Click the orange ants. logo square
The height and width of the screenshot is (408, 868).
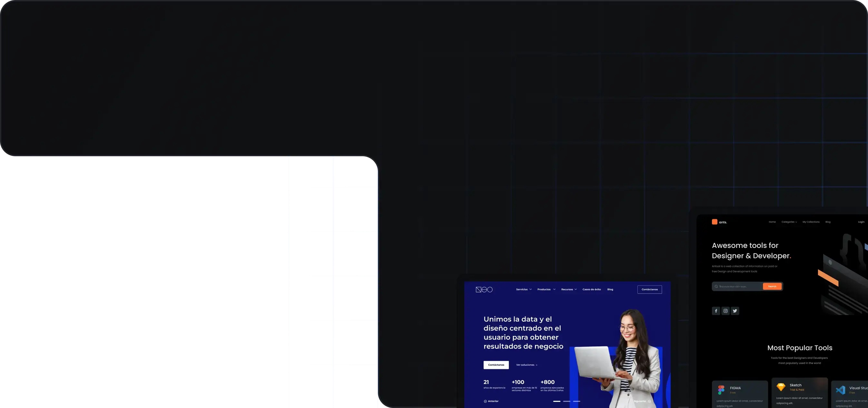[714, 222]
